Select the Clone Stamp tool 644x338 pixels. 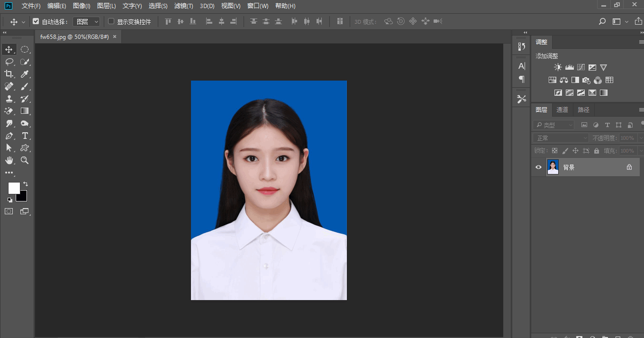[x=9, y=99]
